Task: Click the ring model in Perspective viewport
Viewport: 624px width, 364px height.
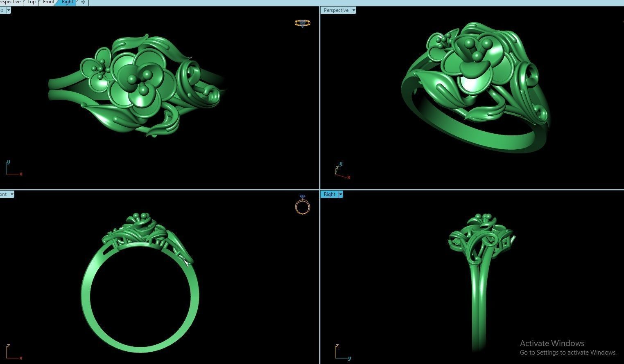Action: tap(475, 88)
